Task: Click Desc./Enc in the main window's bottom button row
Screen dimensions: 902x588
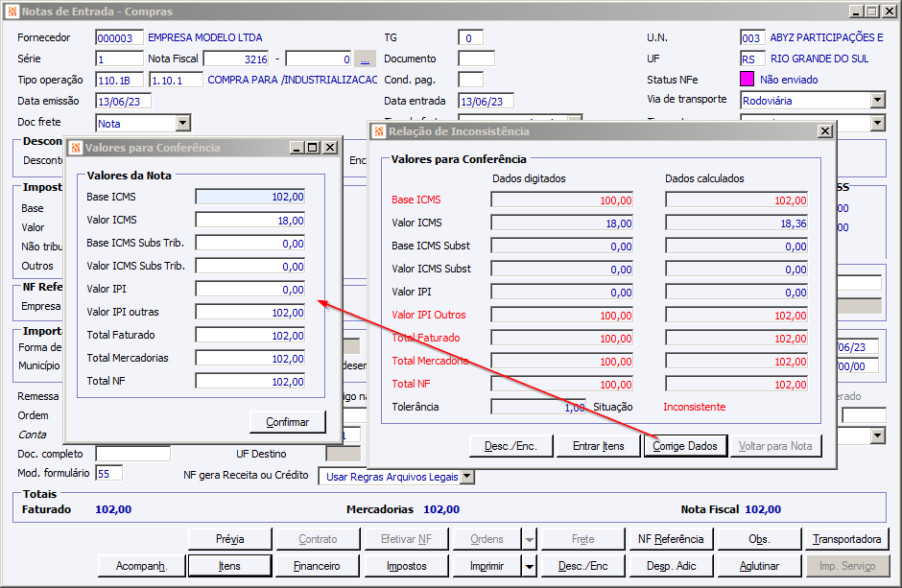Action: (x=582, y=566)
